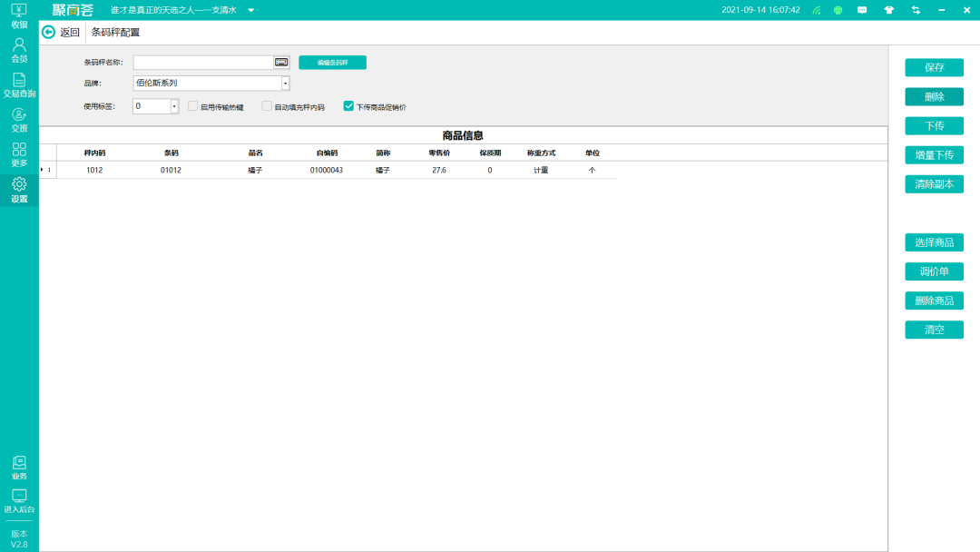Open the message bubble icon in top bar
The height and width of the screenshot is (552, 980).
(x=863, y=10)
